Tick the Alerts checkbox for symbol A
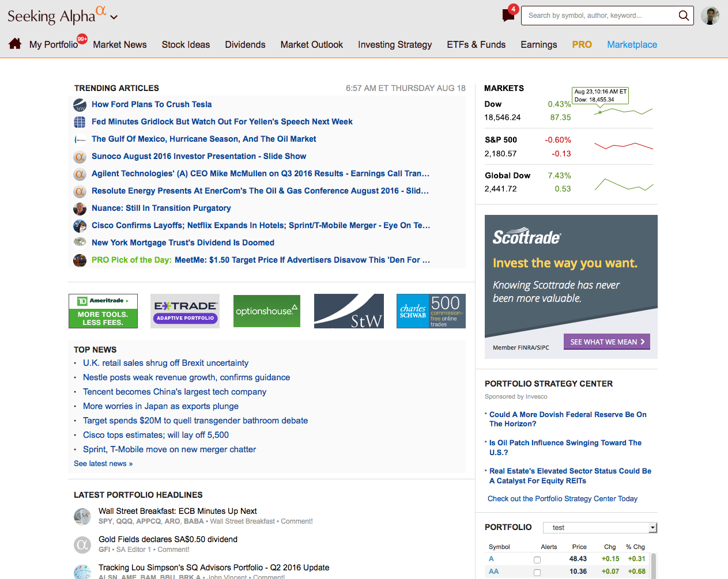The height and width of the screenshot is (579, 728). click(x=537, y=560)
